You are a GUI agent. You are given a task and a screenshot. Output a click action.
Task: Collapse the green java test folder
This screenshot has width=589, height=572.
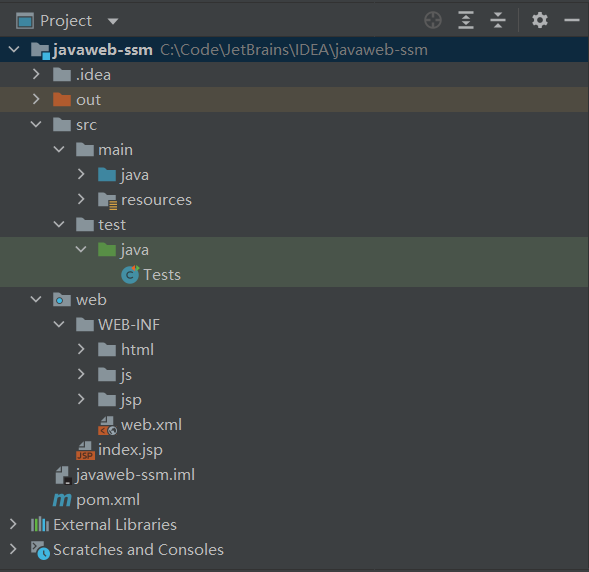coord(81,249)
